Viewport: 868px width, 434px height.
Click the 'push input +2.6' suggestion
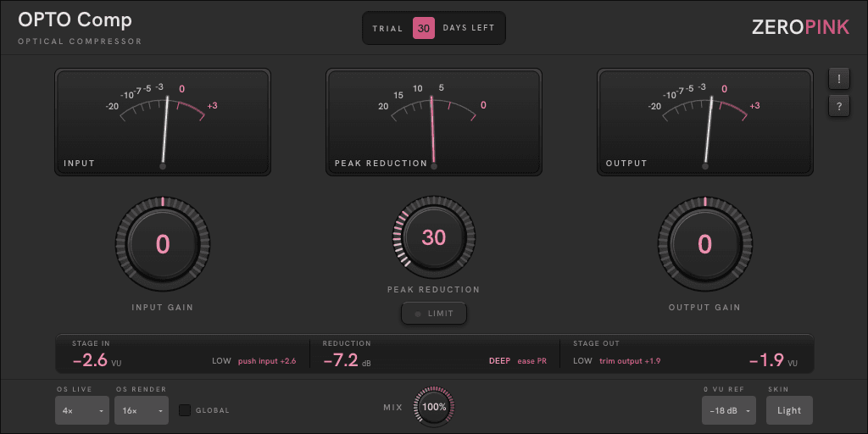[267, 361]
